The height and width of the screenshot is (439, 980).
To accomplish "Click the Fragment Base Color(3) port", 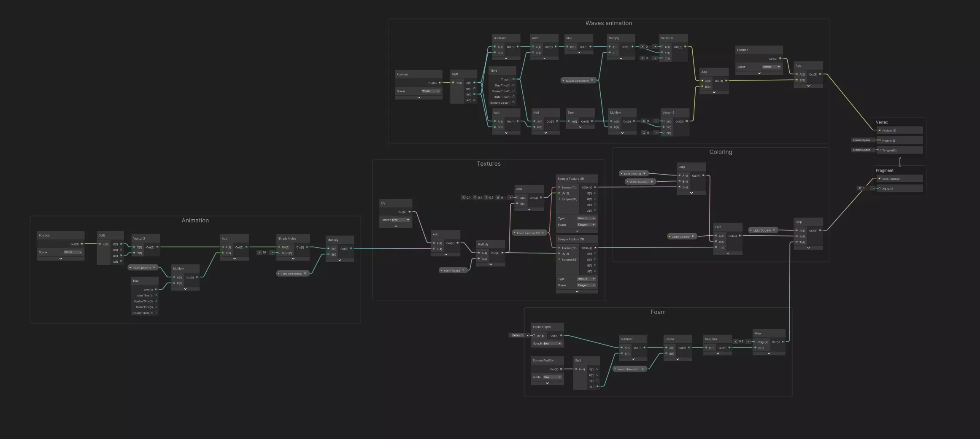I will (879, 179).
